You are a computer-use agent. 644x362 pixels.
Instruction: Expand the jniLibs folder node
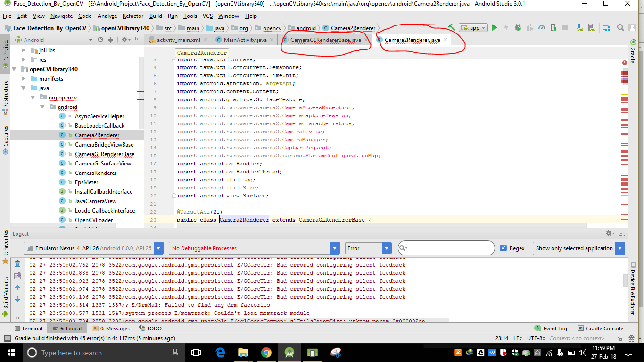[24, 50]
